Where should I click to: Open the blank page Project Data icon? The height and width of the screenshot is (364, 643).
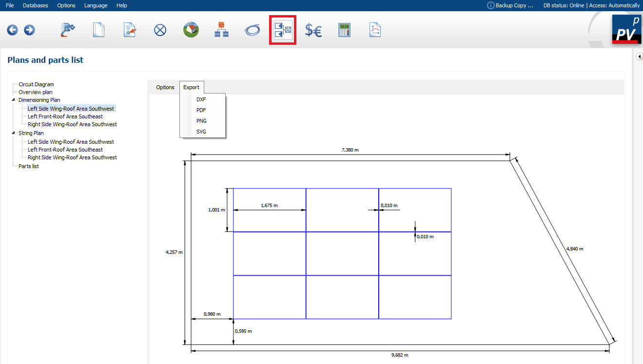click(x=99, y=30)
